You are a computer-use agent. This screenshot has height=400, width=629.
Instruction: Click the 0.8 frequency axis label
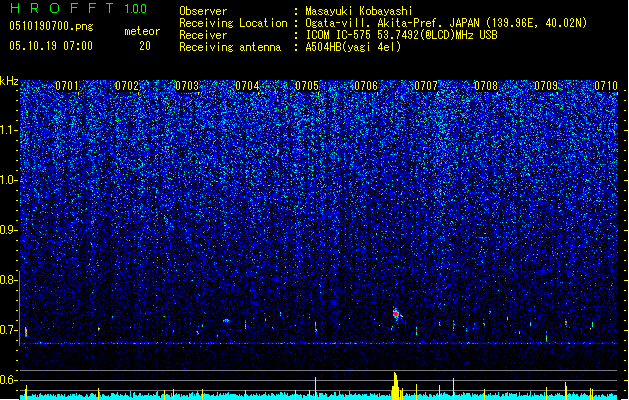(x=7, y=280)
